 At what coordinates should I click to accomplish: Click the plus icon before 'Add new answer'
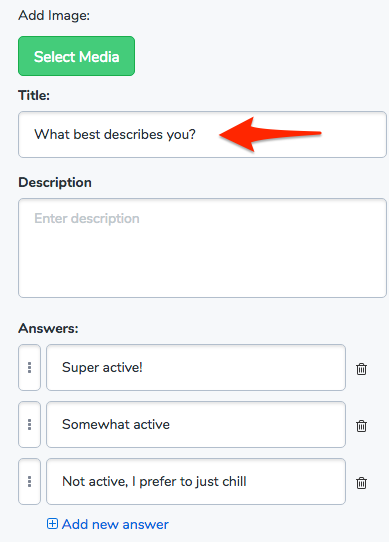[52, 524]
